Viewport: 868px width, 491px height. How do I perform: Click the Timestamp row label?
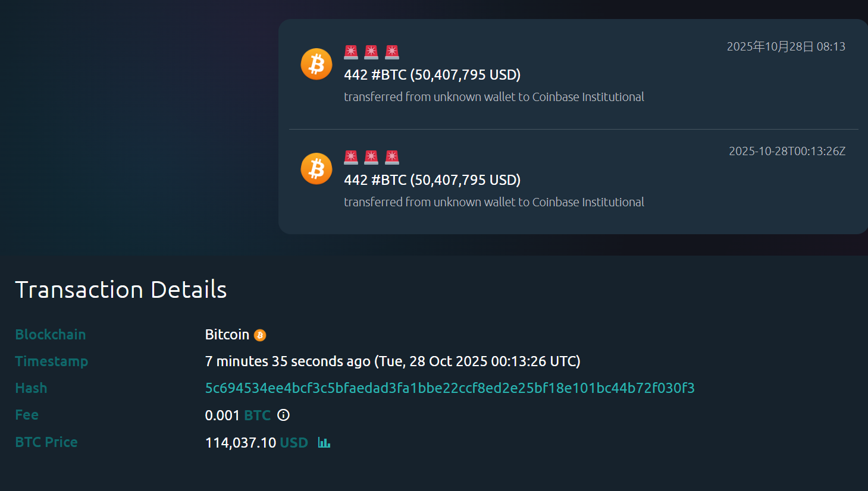[x=52, y=361]
